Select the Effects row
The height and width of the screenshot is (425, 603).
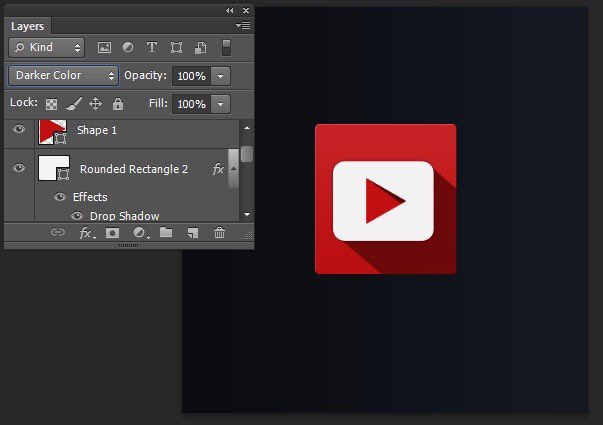pyautogui.click(x=90, y=197)
